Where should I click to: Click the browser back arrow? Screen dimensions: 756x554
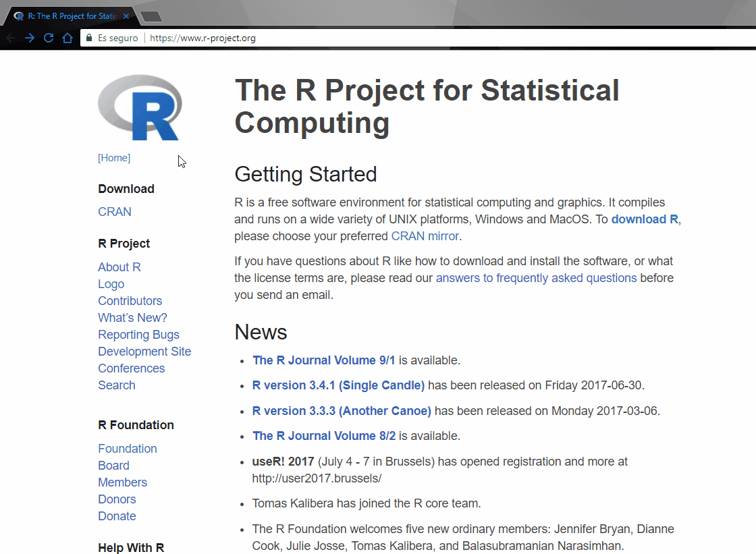click(x=11, y=38)
